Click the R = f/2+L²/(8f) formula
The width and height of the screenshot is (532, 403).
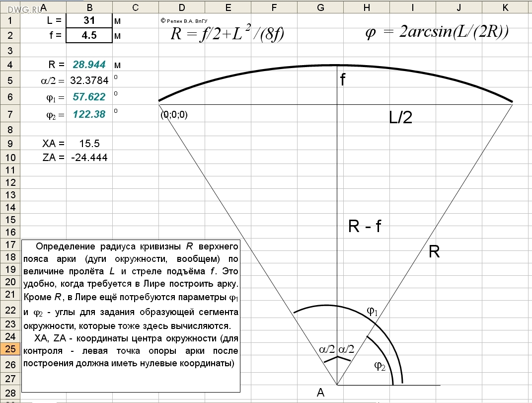[228, 33]
